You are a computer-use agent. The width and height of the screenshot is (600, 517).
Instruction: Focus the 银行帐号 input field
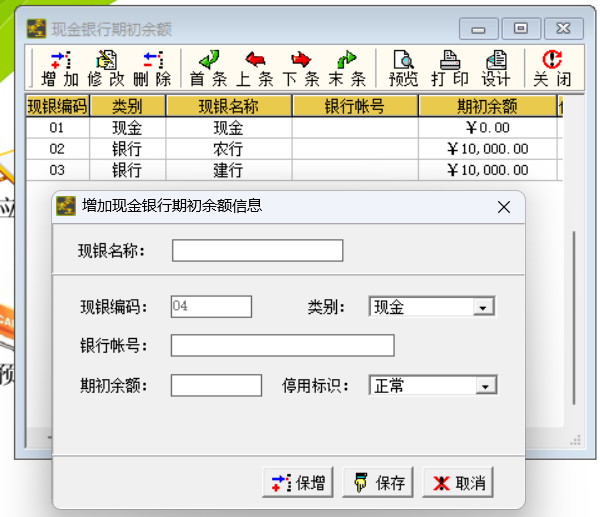(282, 346)
